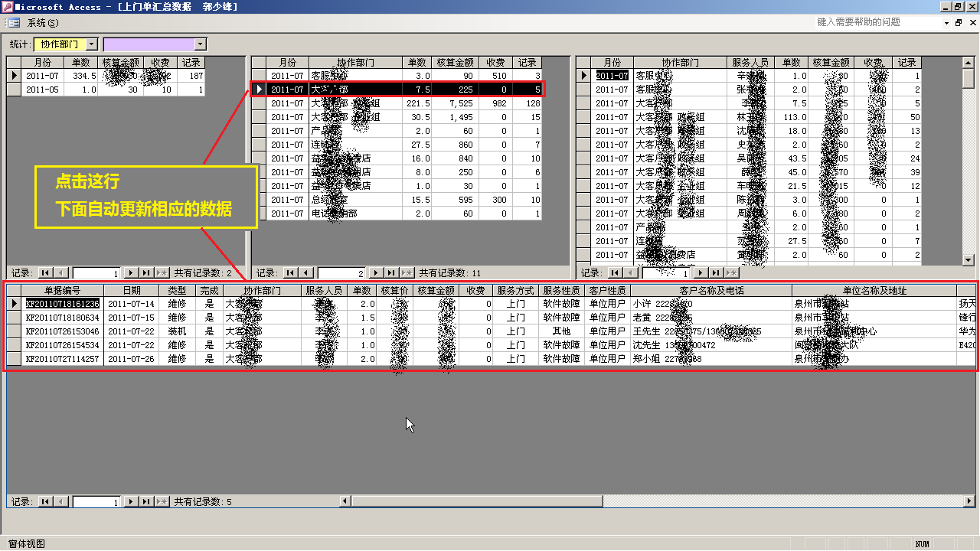Go to next record in 2-record monthly list

pos(131,272)
